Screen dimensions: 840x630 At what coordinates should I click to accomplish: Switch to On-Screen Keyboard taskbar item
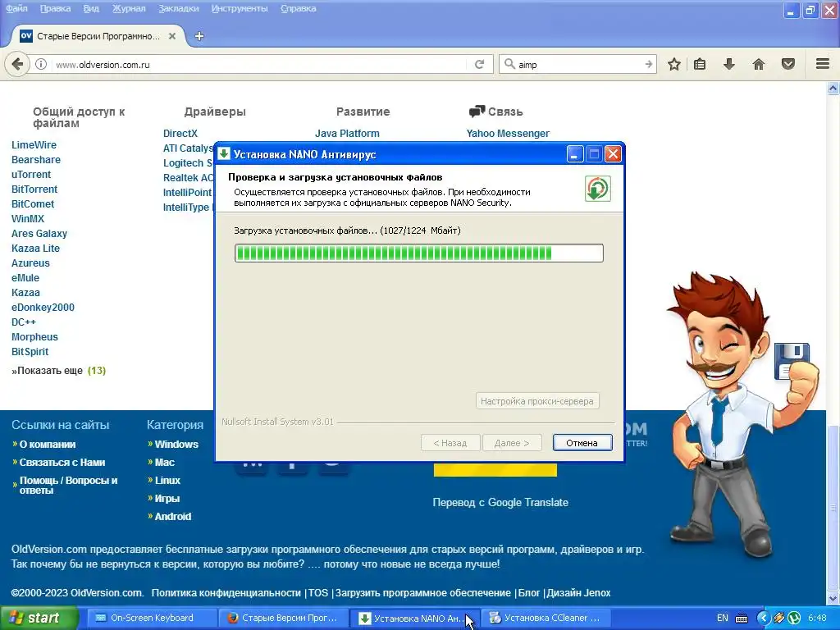(x=152, y=618)
